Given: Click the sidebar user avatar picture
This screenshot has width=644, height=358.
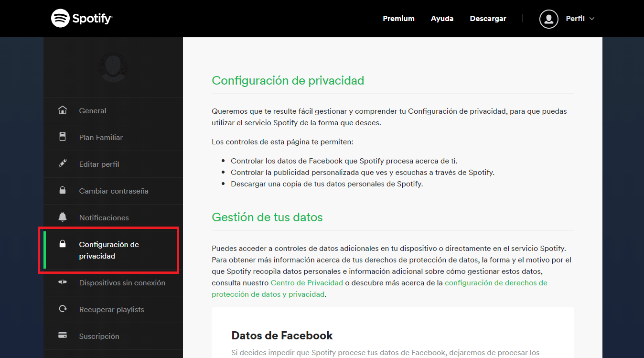Looking at the screenshot, I should [x=113, y=67].
